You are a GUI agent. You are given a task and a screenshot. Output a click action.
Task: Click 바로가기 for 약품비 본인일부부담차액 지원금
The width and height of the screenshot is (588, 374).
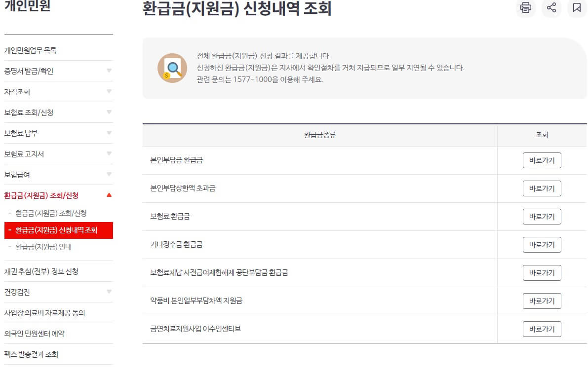[542, 301]
